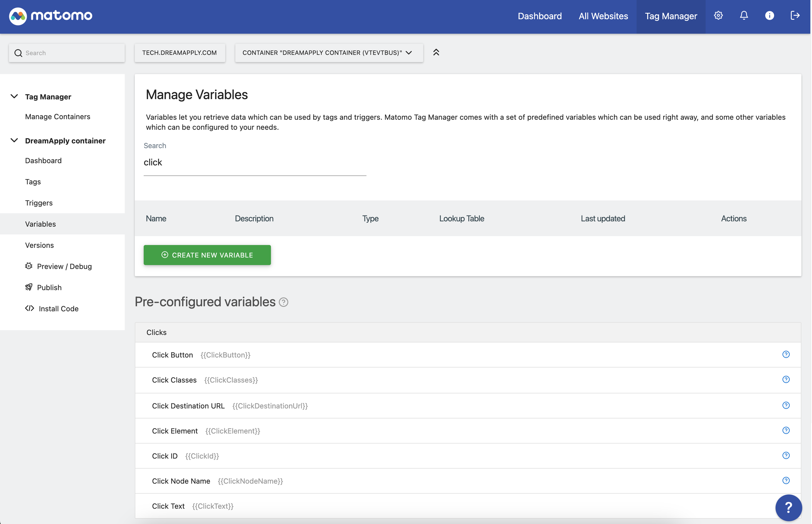This screenshot has width=812, height=524.
Task: Click the Name column header
Action: tap(156, 219)
